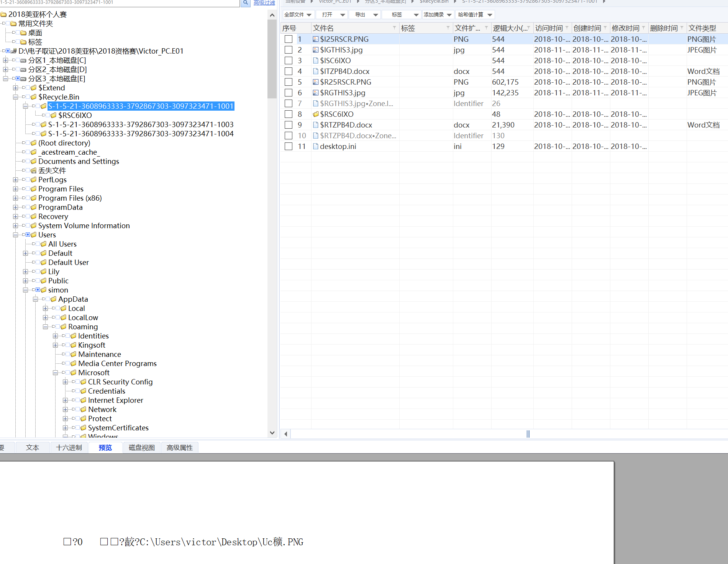
Task: Collapse the Roaming folder node
Action: pyautogui.click(x=45, y=327)
